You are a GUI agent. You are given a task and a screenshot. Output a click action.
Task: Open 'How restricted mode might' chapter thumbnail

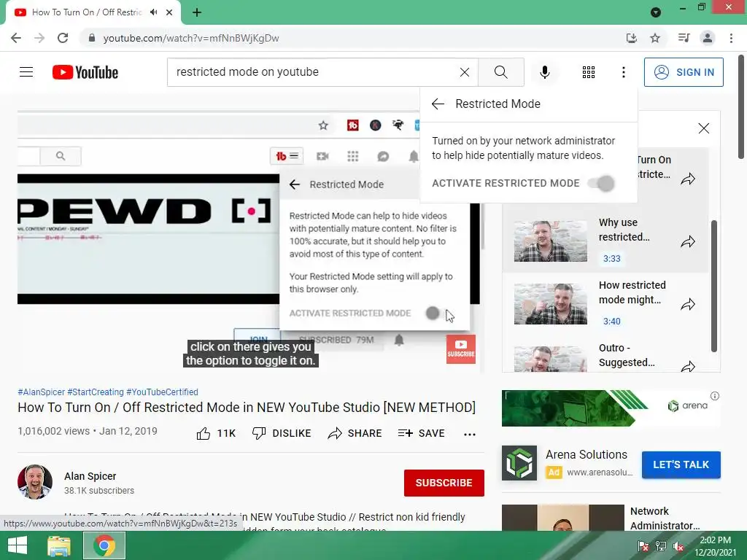click(550, 304)
